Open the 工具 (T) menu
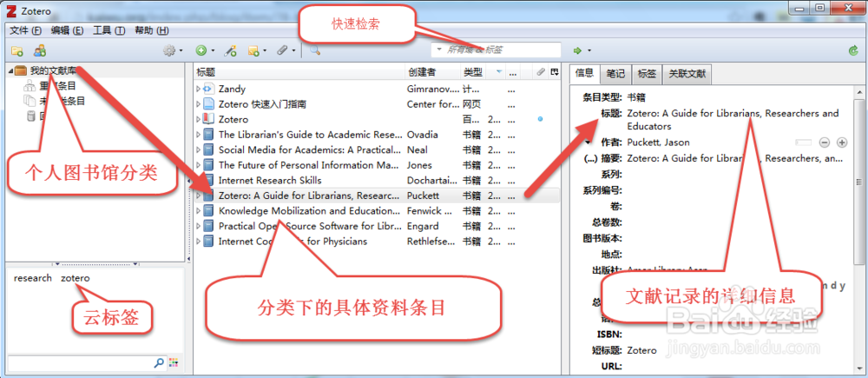Screen dimensions: 868x378 (108, 30)
